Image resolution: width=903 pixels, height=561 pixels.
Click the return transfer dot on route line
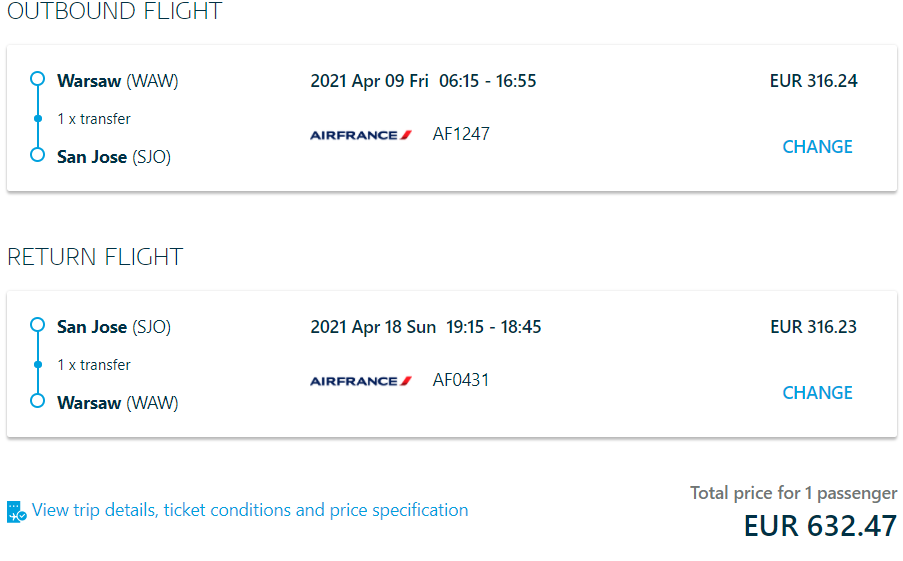point(38,365)
